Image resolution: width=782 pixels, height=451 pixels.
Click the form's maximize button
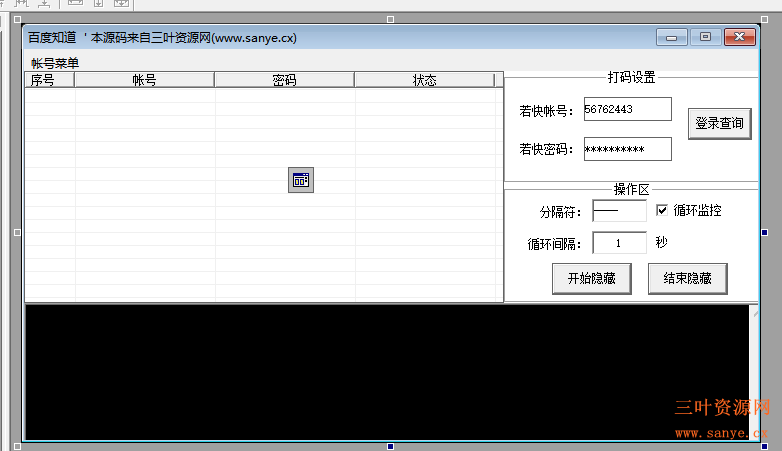(705, 37)
